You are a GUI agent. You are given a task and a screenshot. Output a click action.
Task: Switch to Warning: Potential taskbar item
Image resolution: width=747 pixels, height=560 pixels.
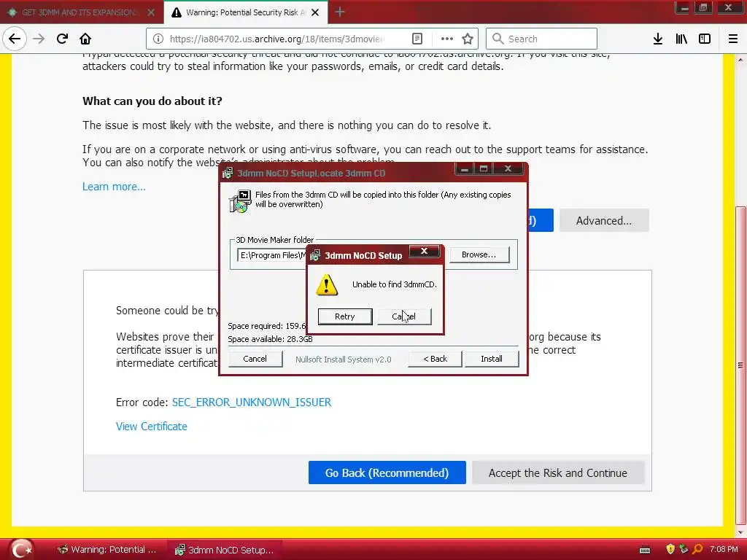(x=107, y=550)
